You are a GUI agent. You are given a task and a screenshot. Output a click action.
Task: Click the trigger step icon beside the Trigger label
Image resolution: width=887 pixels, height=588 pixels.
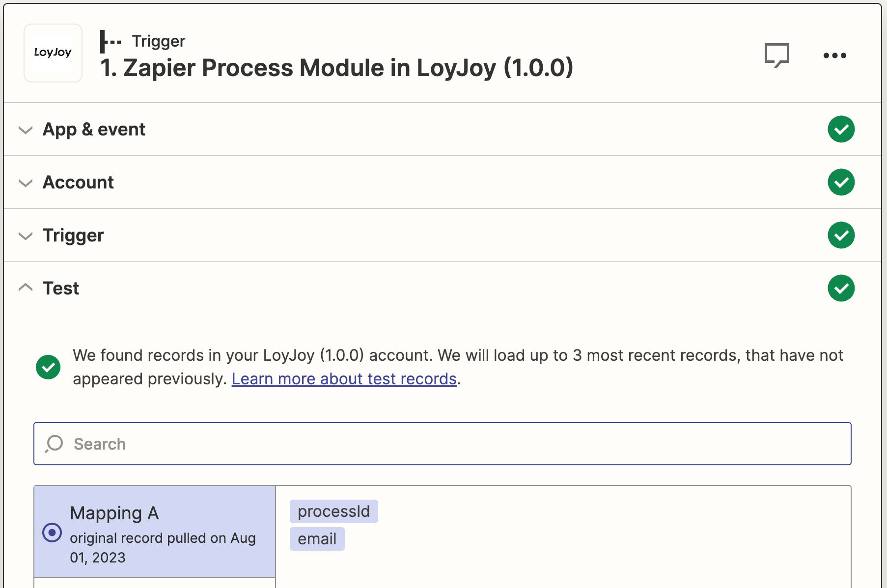tap(111, 42)
